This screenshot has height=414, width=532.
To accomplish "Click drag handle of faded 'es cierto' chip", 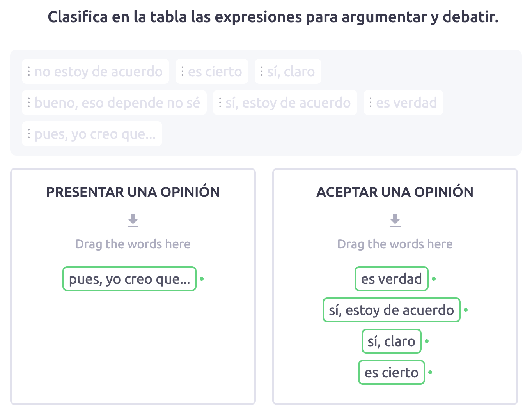I will [x=182, y=71].
